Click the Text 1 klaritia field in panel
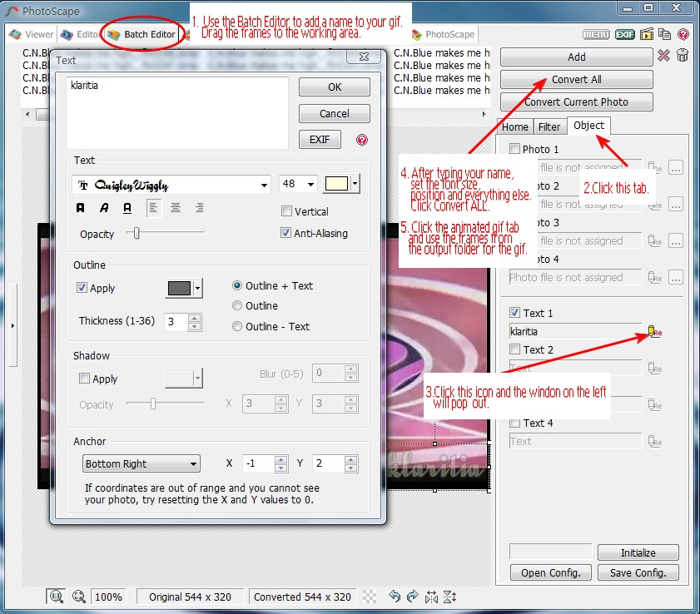This screenshot has width=700, height=614. [x=575, y=331]
